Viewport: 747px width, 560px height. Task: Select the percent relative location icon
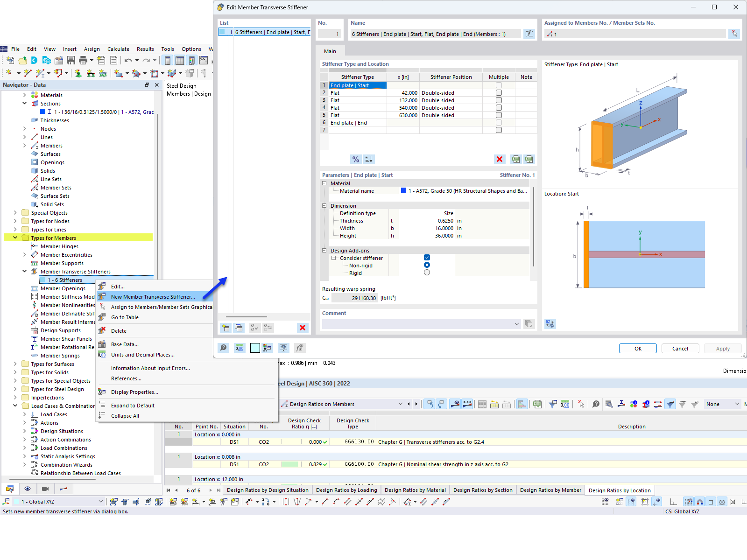pos(355,159)
